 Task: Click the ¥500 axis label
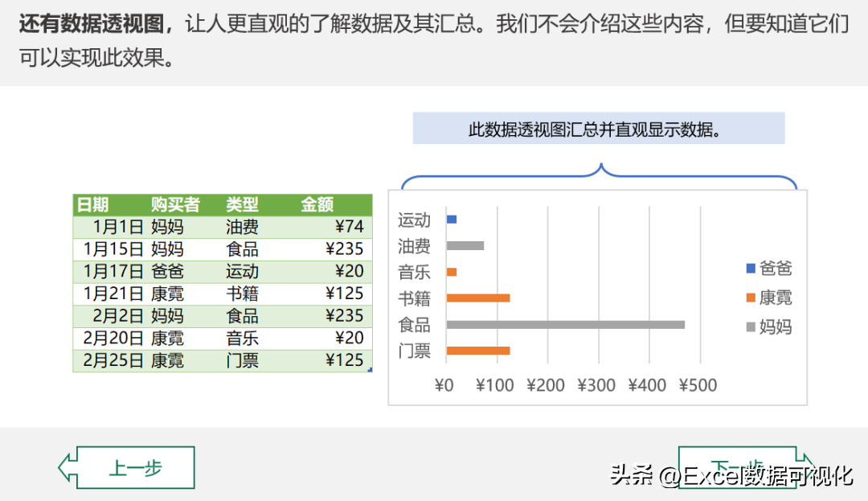[698, 385]
